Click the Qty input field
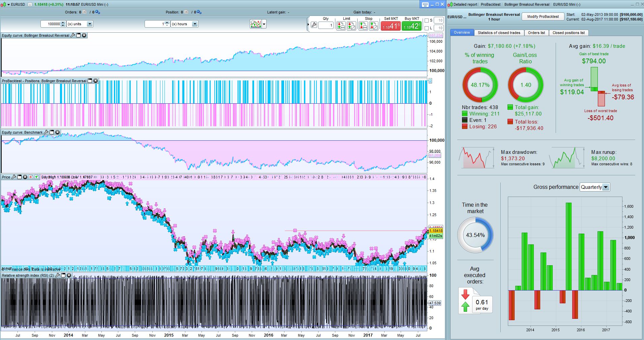Screen dimensions: 644x340 (x=326, y=26)
